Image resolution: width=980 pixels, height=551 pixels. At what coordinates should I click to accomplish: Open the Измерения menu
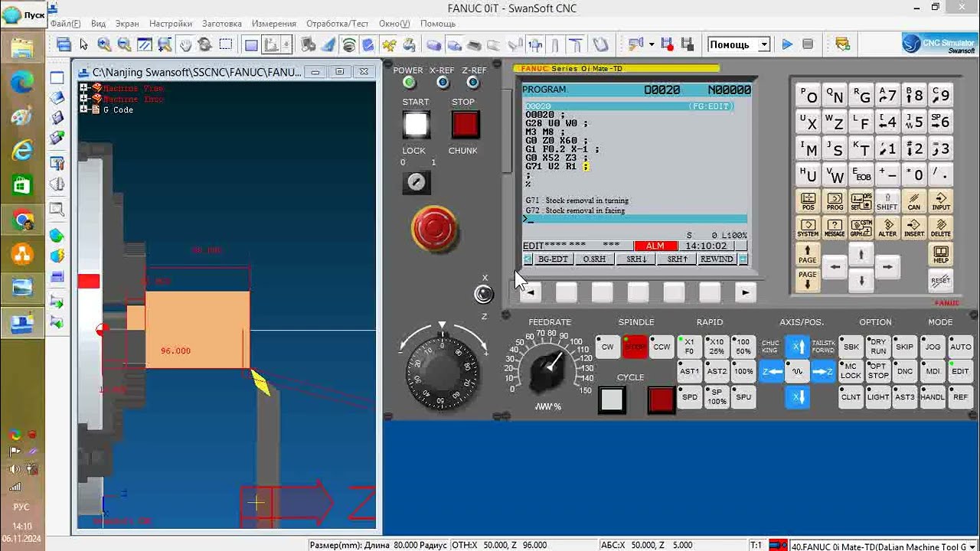pyautogui.click(x=274, y=24)
